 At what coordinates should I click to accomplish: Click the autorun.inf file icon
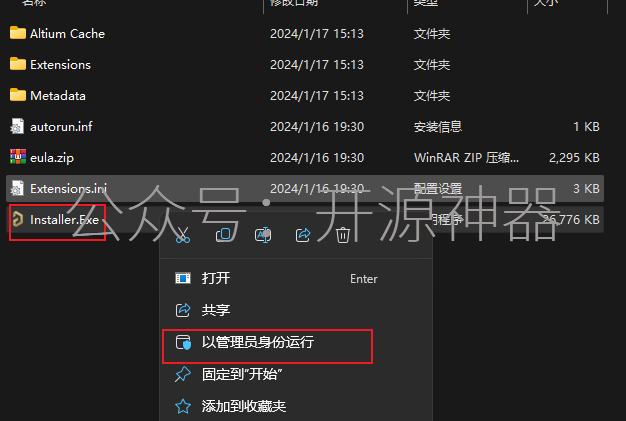tap(17, 126)
